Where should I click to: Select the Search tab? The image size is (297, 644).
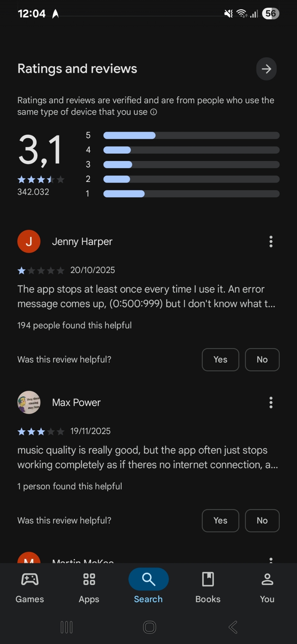pyautogui.click(x=148, y=587)
